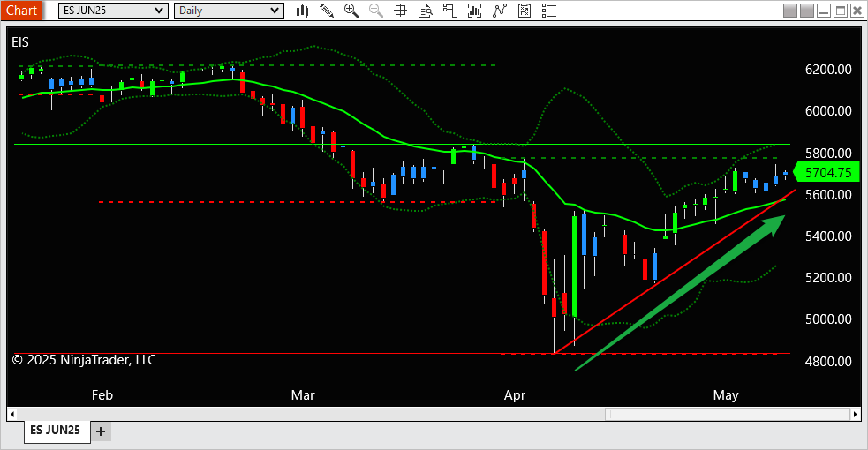Open the indicators line-graph icon
Image resolution: width=868 pixels, height=450 pixels.
(x=499, y=11)
